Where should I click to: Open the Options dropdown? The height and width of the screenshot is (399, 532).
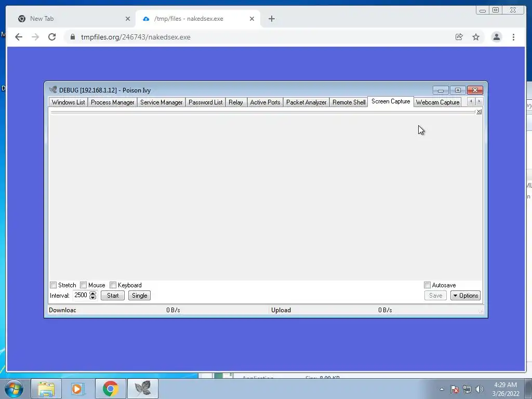coord(465,296)
